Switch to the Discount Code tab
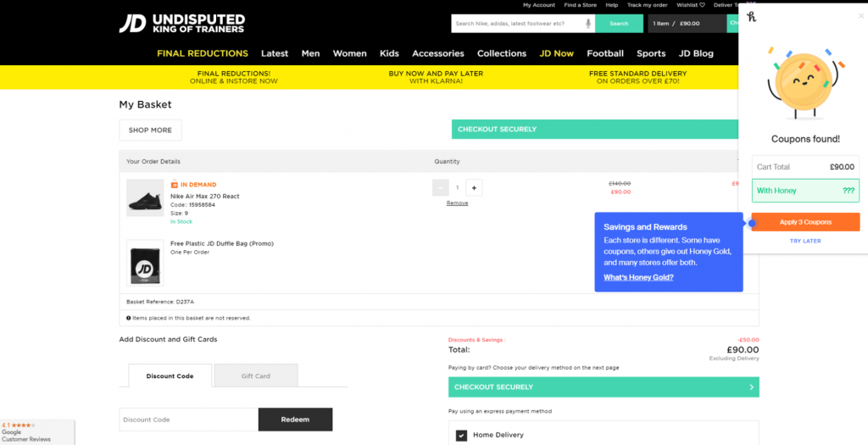This screenshot has width=868, height=445. coord(170,375)
